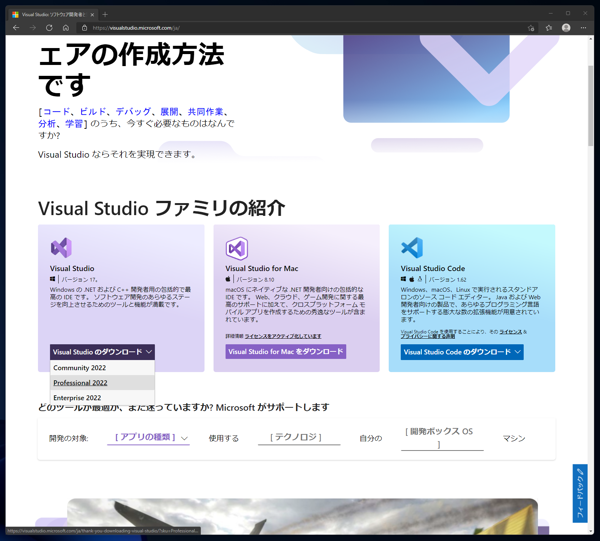Image resolution: width=600 pixels, height=541 pixels.
Task: Click the 共同作業 link in hero text
Action: (205, 112)
